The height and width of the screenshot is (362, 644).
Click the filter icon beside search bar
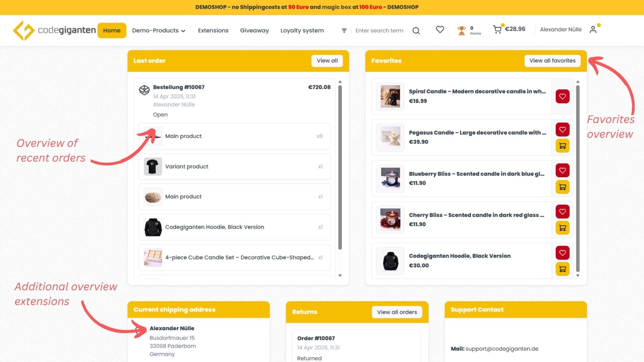[x=344, y=30]
